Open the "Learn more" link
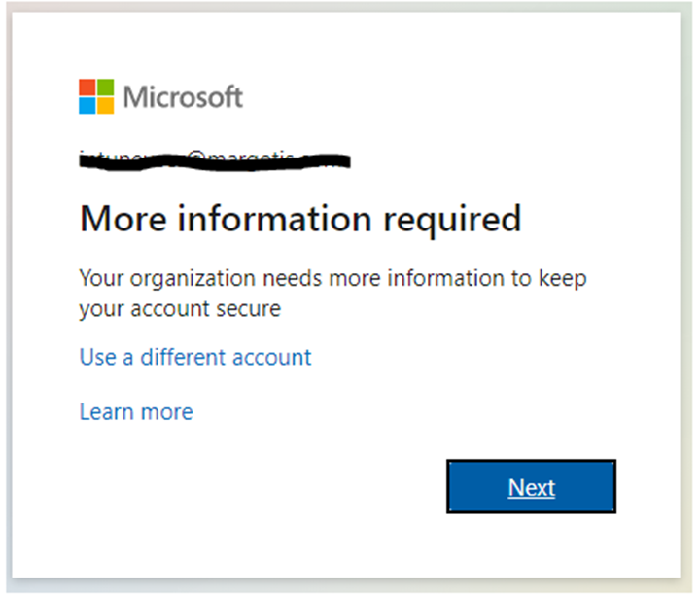Screen dimensions: 700x596 [x=136, y=412]
